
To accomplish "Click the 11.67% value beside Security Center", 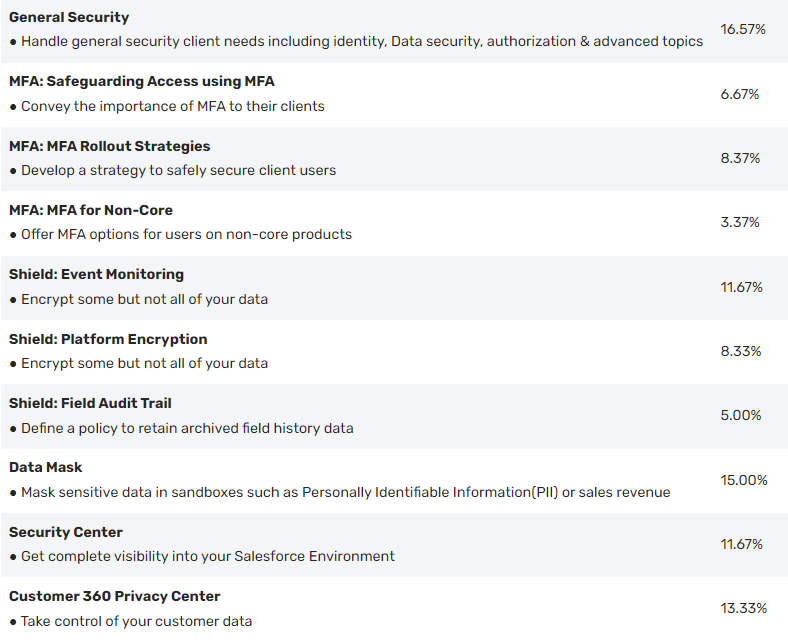I will pyautogui.click(x=741, y=544).
